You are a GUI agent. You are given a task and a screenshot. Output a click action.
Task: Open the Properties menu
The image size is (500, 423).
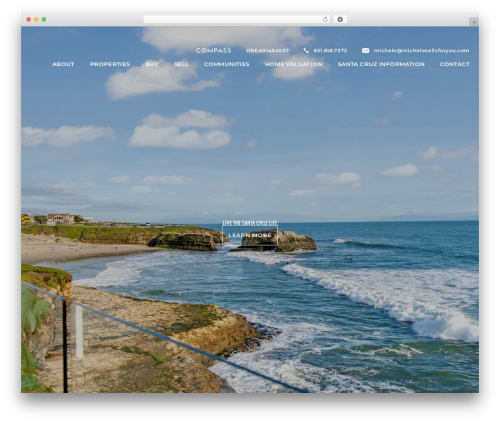[110, 64]
